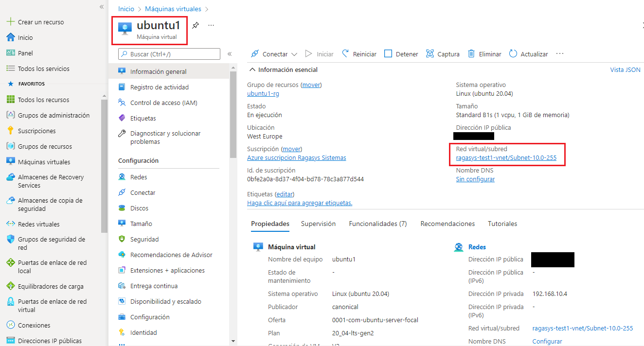Open Almacenes de copia de seguridad icon
The width and height of the screenshot is (644, 346).
tap(10, 201)
